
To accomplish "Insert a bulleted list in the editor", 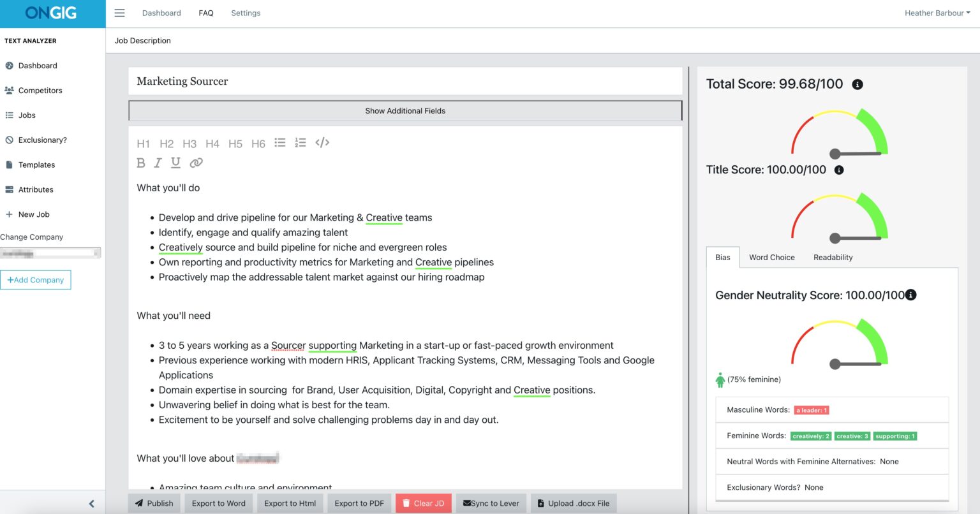I will point(280,143).
